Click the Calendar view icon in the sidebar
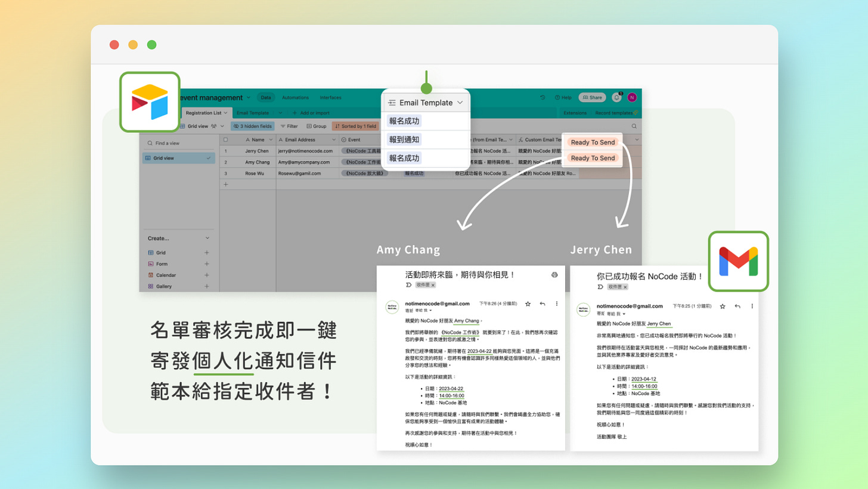The image size is (868, 489). tap(151, 275)
